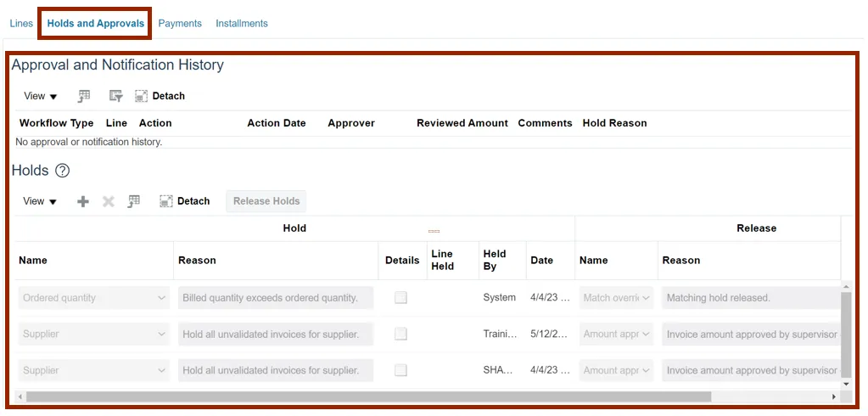This screenshot has width=868, height=416.
Task: Switch to the Installments tab
Action: click(242, 24)
